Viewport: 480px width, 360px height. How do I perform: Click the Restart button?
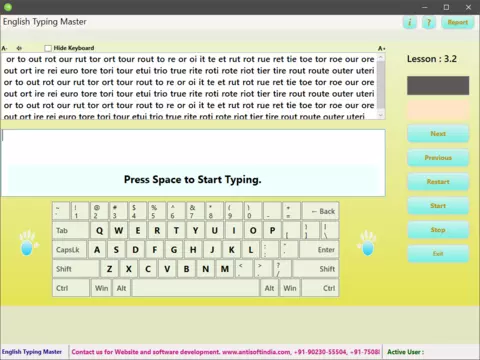click(438, 182)
